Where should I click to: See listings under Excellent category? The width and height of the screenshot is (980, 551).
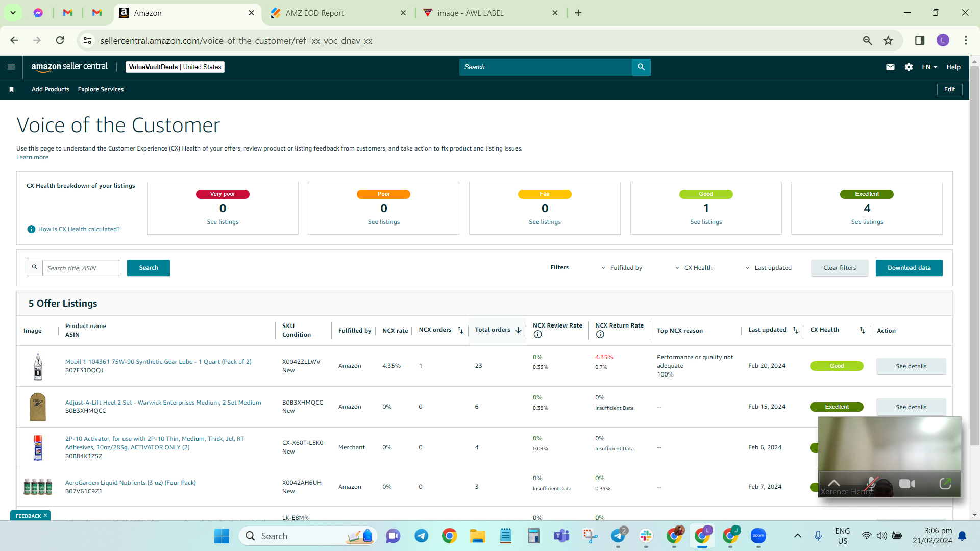[867, 222]
